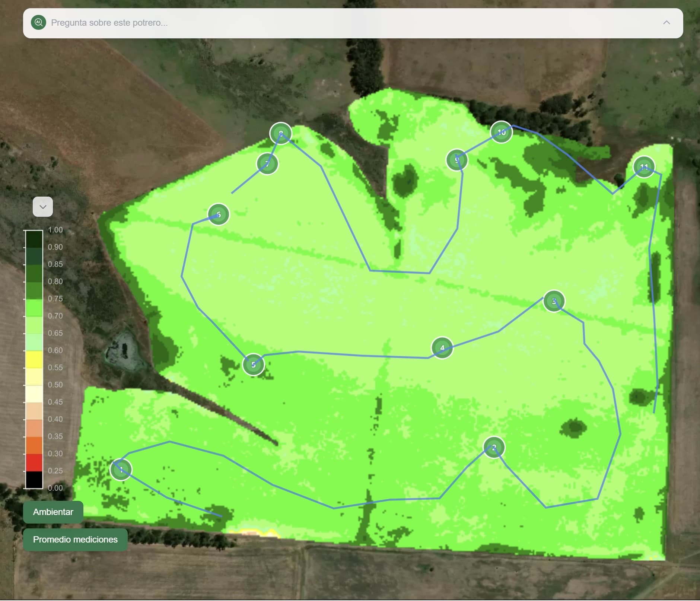Select sampling point marker 4

click(x=442, y=348)
